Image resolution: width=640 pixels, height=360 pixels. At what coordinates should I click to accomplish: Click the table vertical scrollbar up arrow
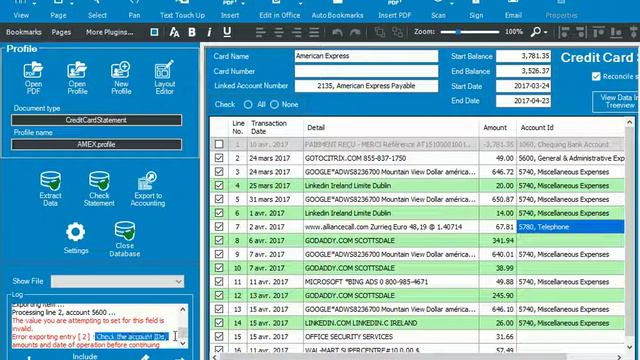pos(629,122)
